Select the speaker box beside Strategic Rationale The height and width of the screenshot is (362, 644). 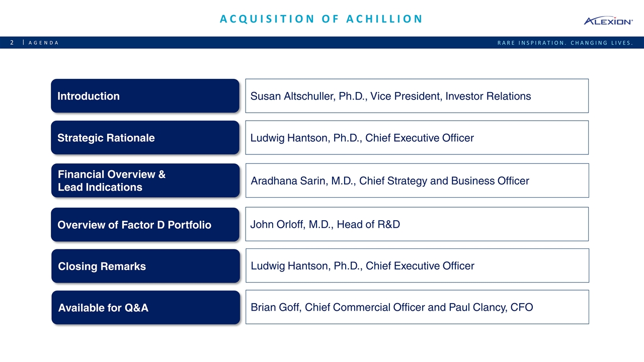point(417,138)
